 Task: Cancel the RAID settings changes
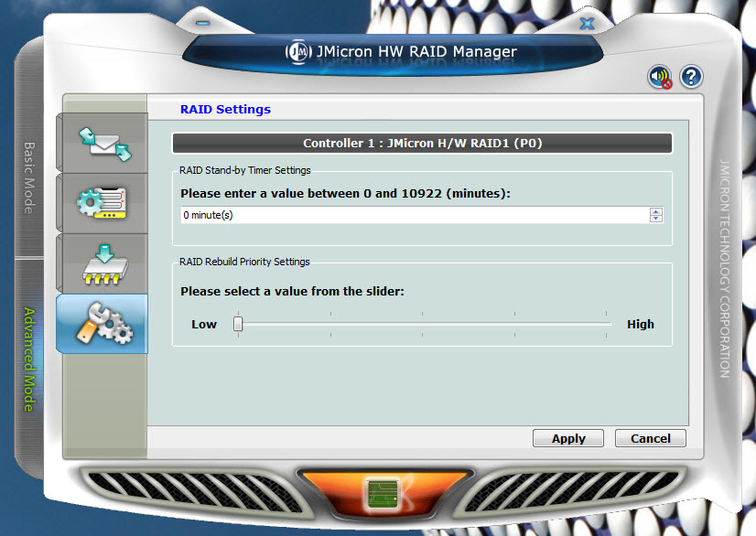pyautogui.click(x=651, y=439)
